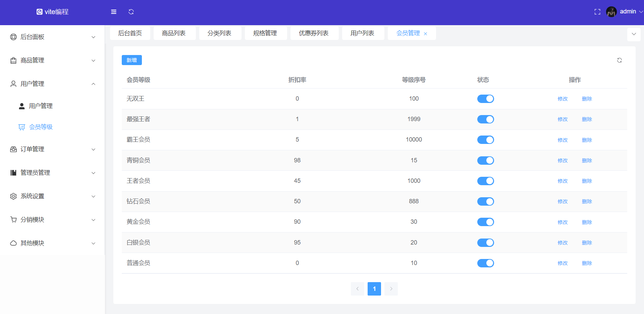Expand the 商品管理 menu chevron
This screenshot has width=644, height=314.
tap(94, 61)
